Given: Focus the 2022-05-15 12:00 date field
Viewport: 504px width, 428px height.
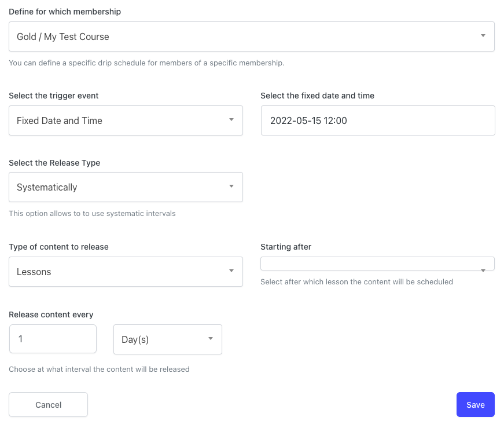Looking at the screenshot, I should click(378, 120).
